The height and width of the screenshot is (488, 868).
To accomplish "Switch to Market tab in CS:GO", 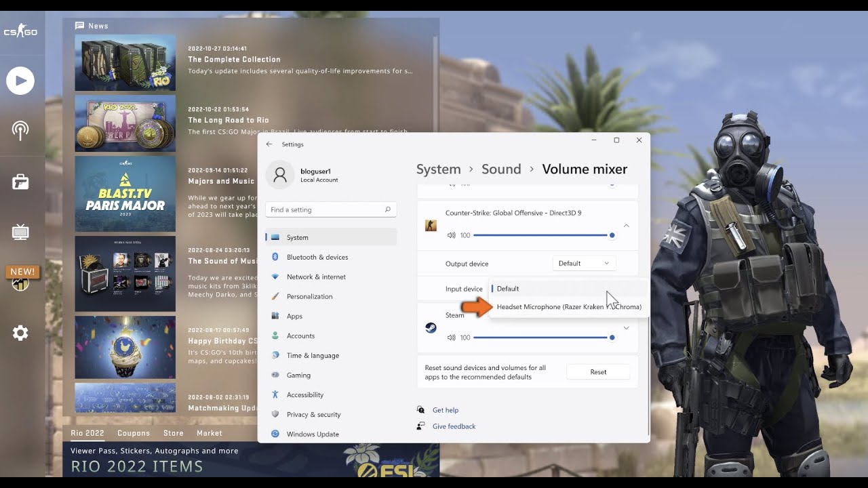I will [x=210, y=433].
